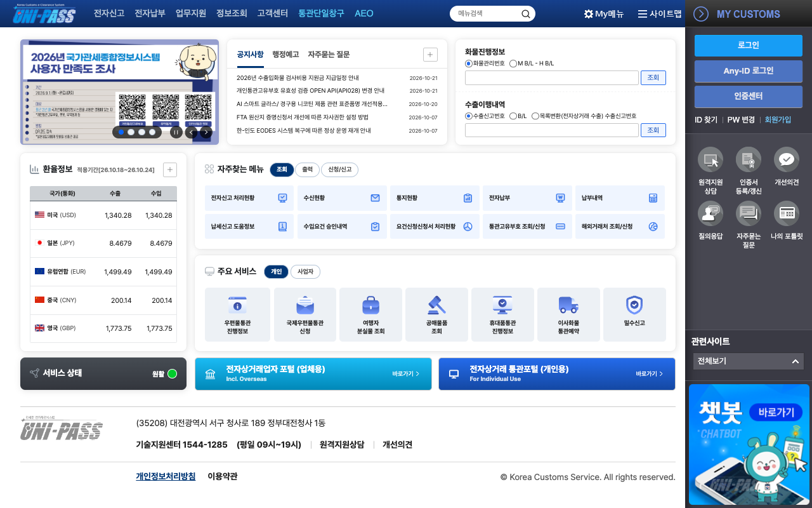Image resolution: width=812 pixels, height=508 pixels.
Task: Select 목록변환(전자상거래 수출) radio option
Action: [x=535, y=116]
